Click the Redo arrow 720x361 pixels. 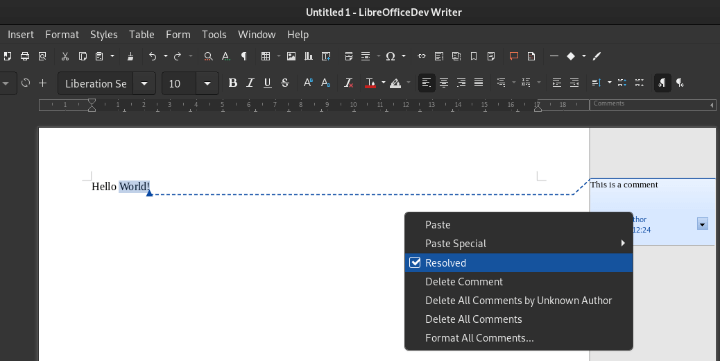click(x=177, y=56)
